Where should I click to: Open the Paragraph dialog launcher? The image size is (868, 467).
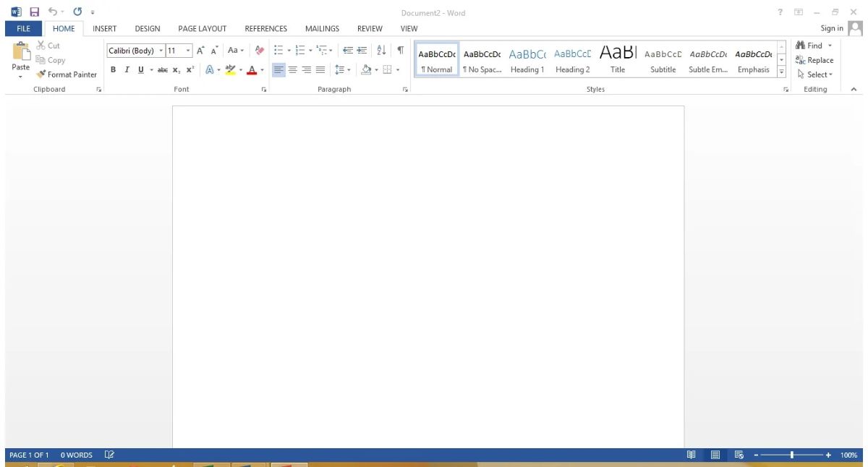(x=405, y=90)
